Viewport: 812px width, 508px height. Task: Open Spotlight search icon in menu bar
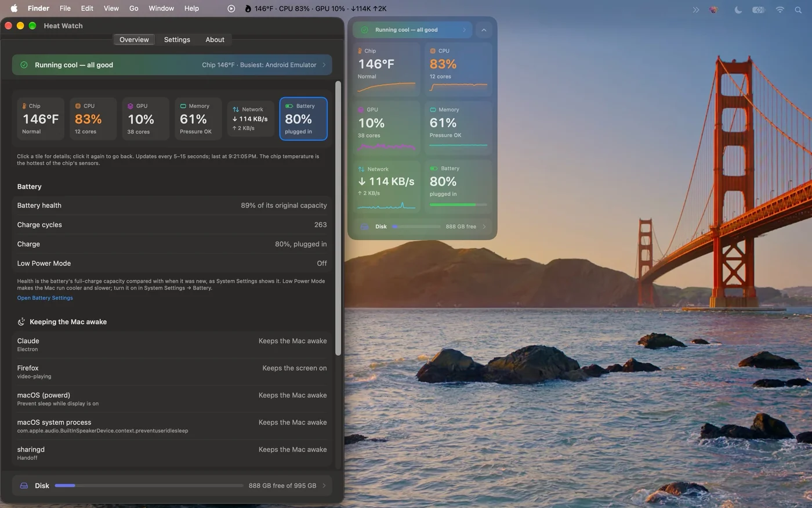tap(799, 9)
